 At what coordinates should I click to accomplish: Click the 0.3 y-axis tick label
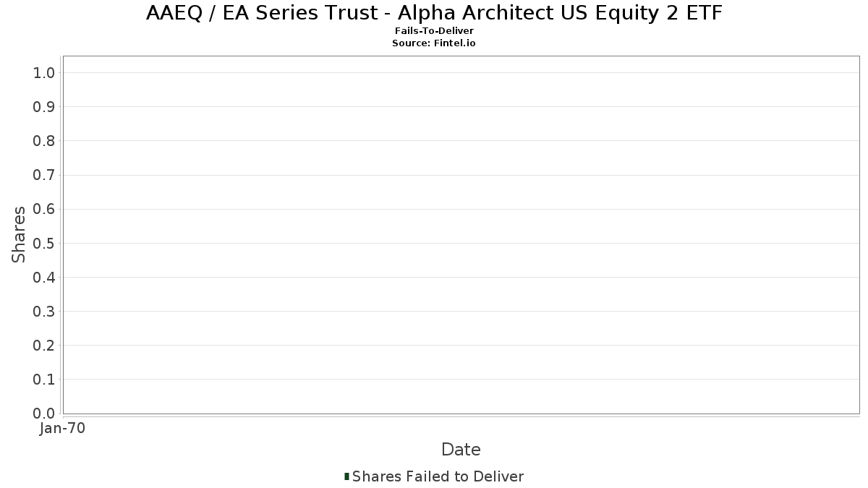(44, 312)
